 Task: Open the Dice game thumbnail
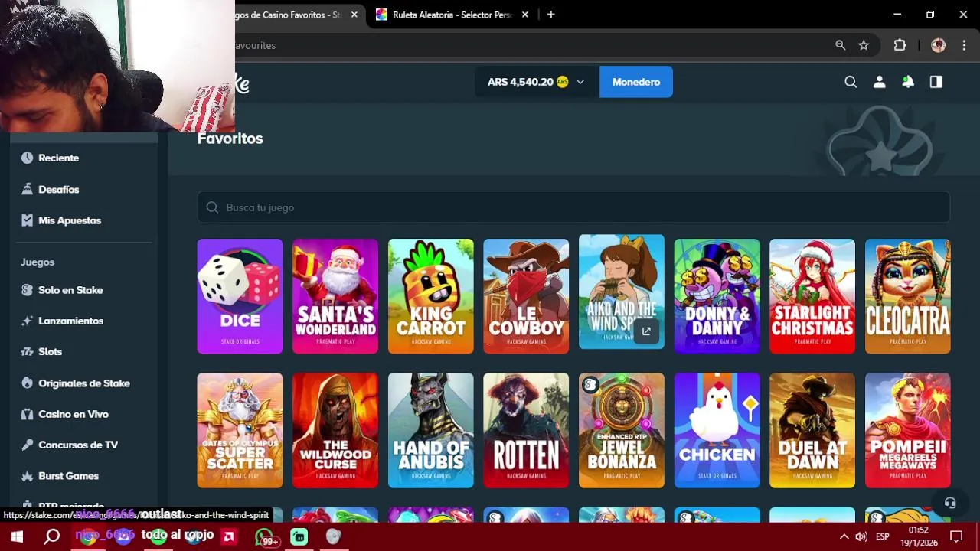pyautogui.click(x=240, y=296)
